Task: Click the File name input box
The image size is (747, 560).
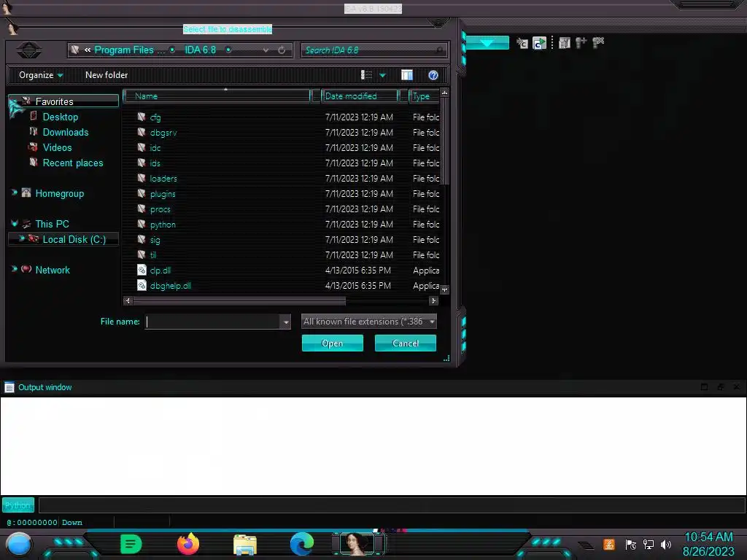Action: click(x=212, y=322)
